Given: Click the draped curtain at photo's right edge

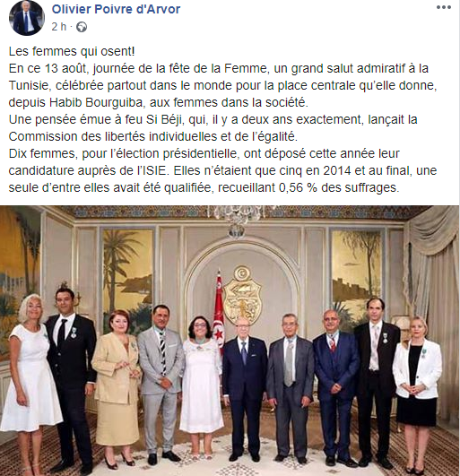Looking at the screenshot, I should click(x=434, y=289).
